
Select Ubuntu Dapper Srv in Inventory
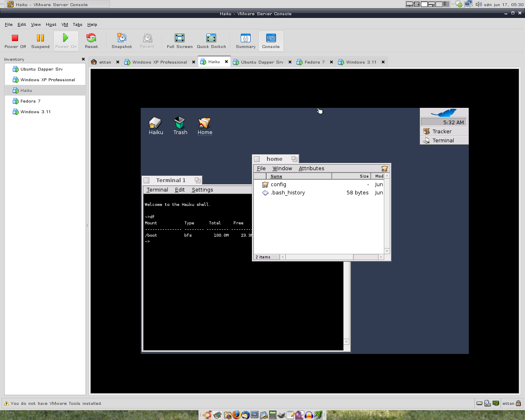[45, 69]
